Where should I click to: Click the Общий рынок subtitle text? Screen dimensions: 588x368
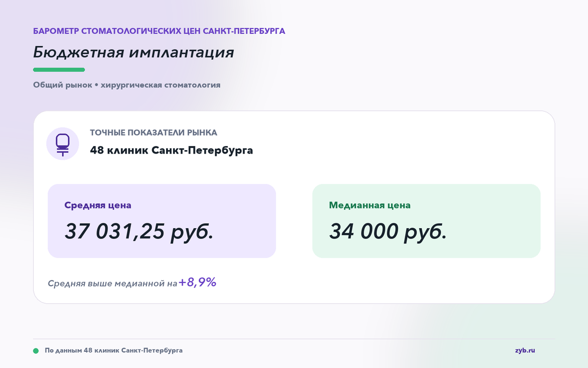(62, 85)
